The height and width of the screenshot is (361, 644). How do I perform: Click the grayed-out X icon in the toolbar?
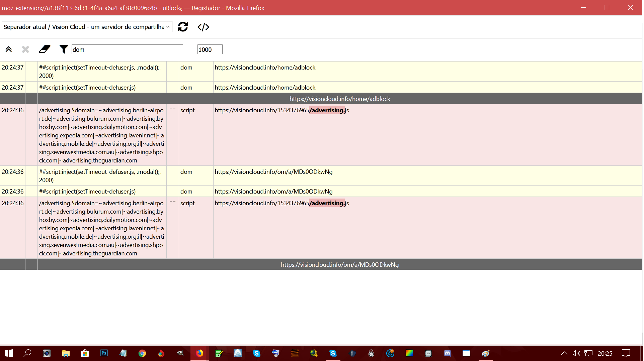pos(25,49)
